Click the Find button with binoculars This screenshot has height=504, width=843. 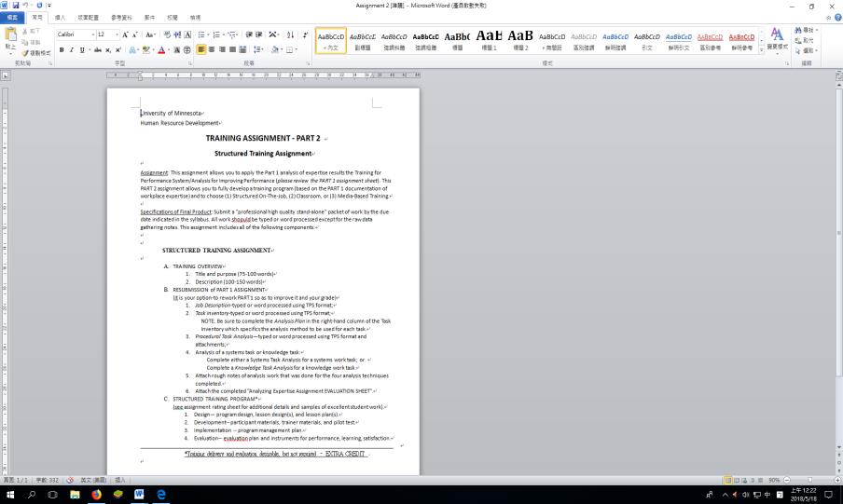(806, 31)
